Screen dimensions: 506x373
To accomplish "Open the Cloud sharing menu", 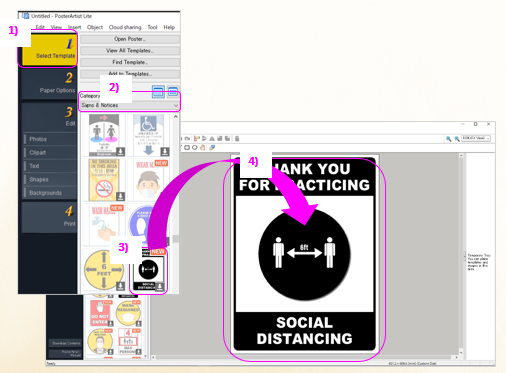I will [125, 27].
